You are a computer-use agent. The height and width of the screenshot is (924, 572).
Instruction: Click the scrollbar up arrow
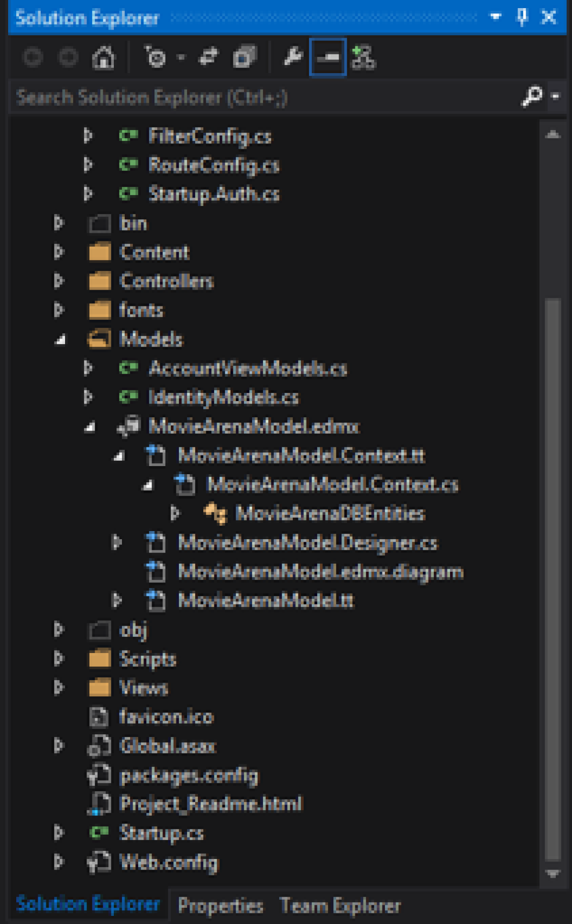pos(553,134)
